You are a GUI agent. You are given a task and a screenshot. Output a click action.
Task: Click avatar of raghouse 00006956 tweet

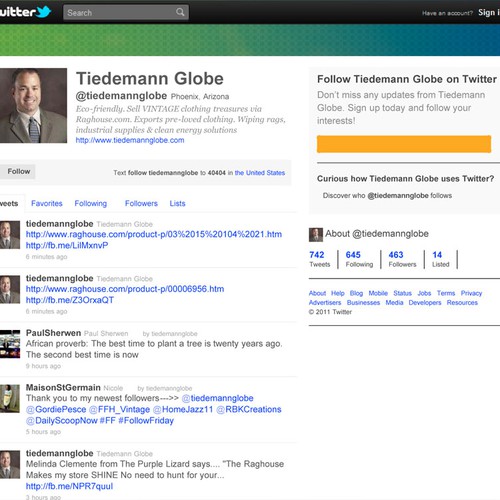click(x=10, y=289)
